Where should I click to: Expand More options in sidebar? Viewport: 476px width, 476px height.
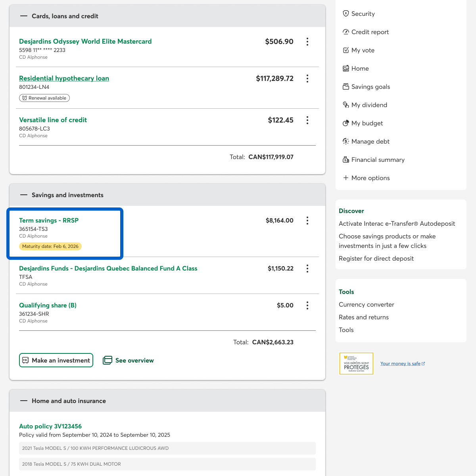366,178
